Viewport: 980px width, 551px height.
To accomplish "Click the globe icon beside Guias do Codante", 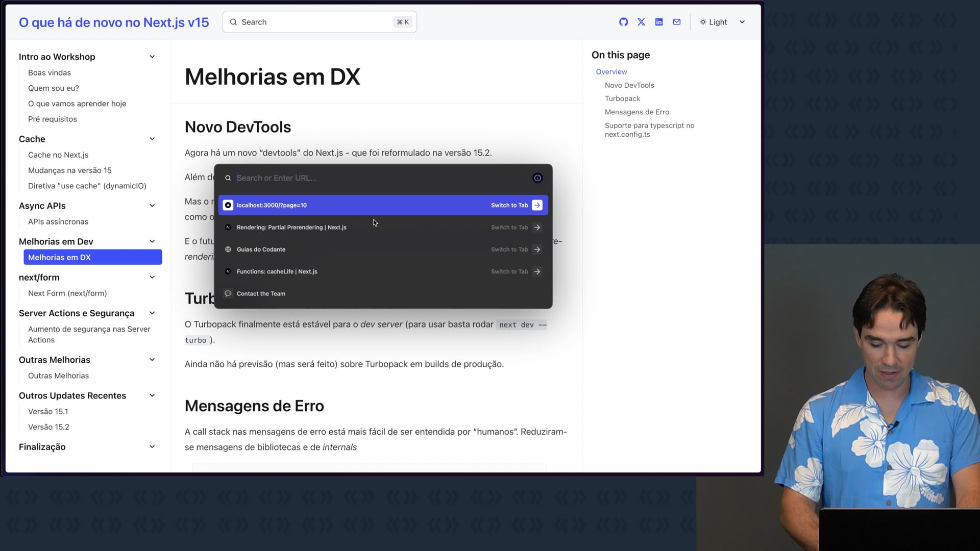I will [x=228, y=249].
